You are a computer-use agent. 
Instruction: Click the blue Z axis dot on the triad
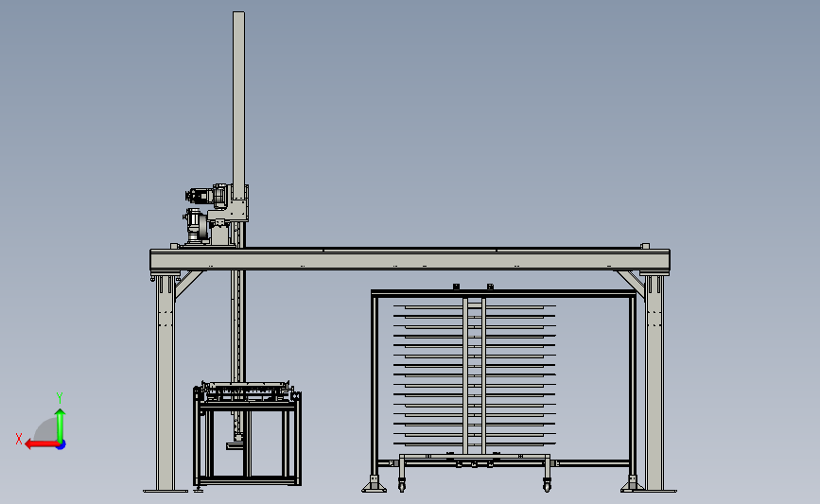(x=61, y=445)
